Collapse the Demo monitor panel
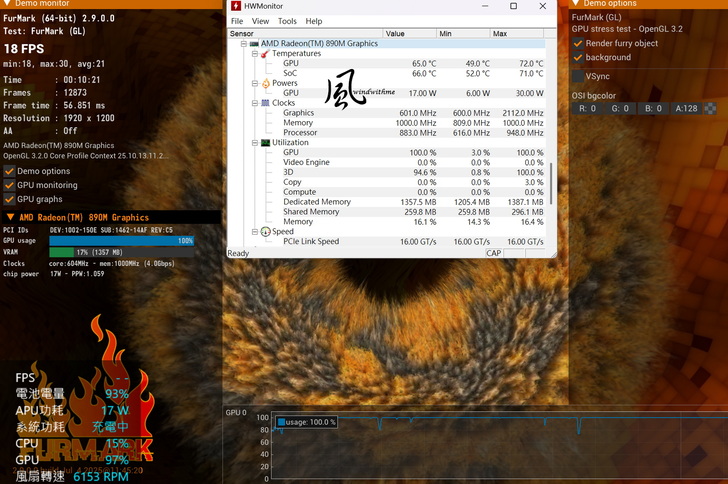The width and height of the screenshot is (728, 484). (5, 4)
